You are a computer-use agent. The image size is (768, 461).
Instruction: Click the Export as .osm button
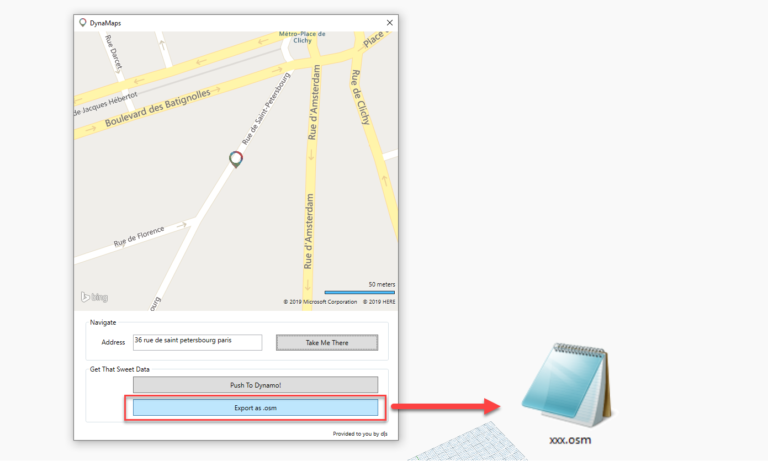pos(255,408)
